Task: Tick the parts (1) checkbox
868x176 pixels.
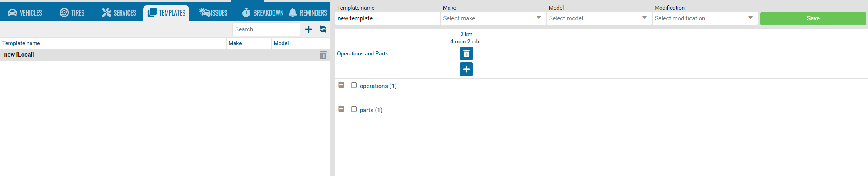Action: click(354, 109)
